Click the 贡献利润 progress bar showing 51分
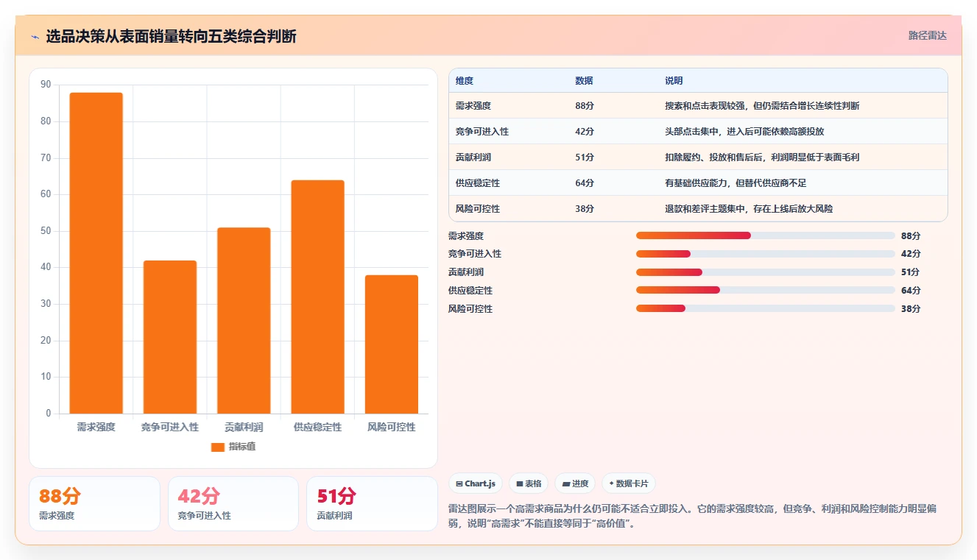 [x=766, y=272]
